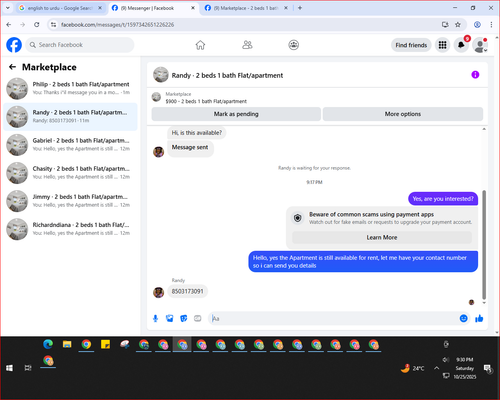Open the emoji picker icon
This screenshot has height=400, width=500.
(x=463, y=318)
